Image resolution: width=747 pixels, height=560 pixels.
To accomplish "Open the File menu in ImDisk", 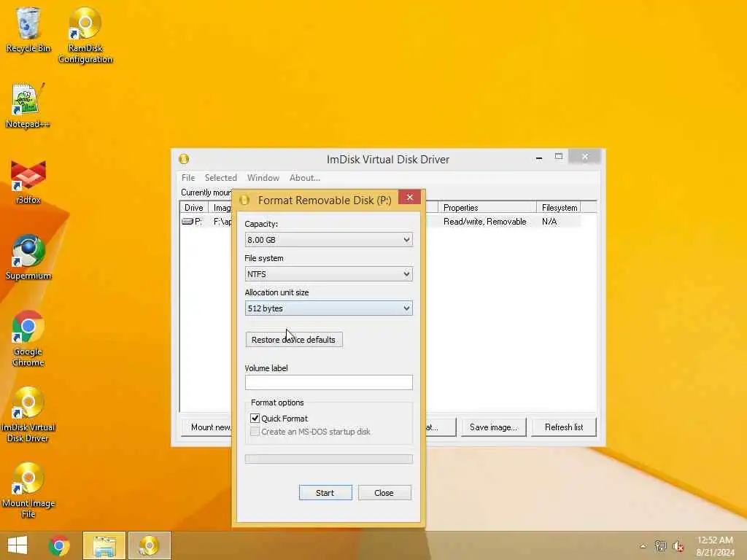I will [x=188, y=178].
